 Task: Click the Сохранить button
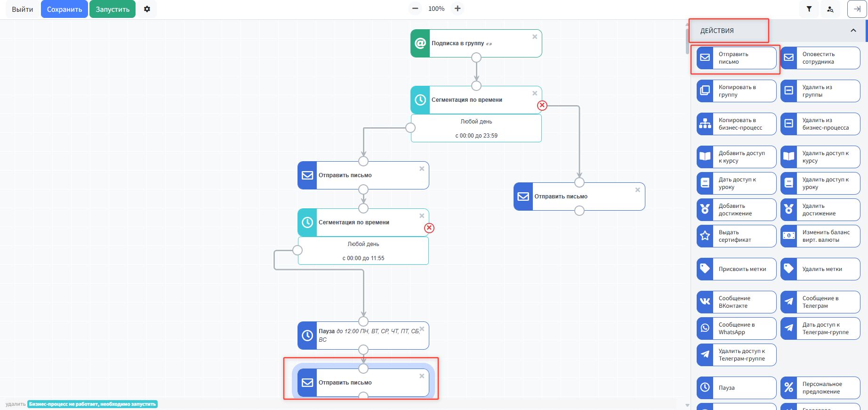coord(64,9)
